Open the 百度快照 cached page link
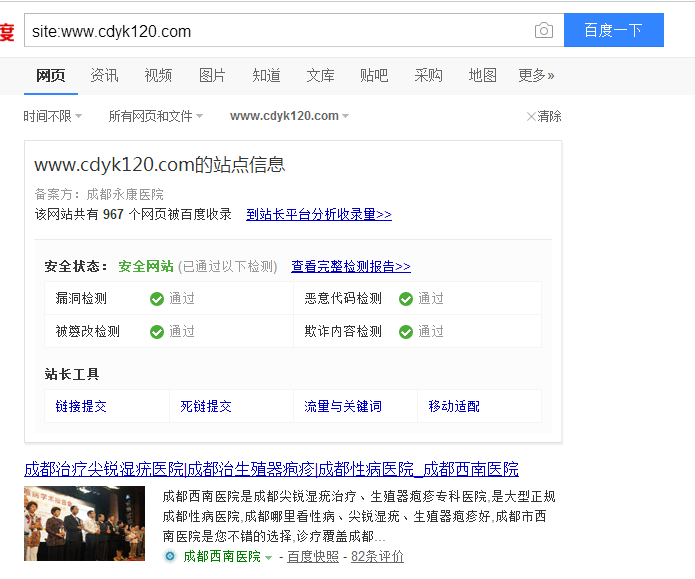695x579 pixels. coord(313,556)
